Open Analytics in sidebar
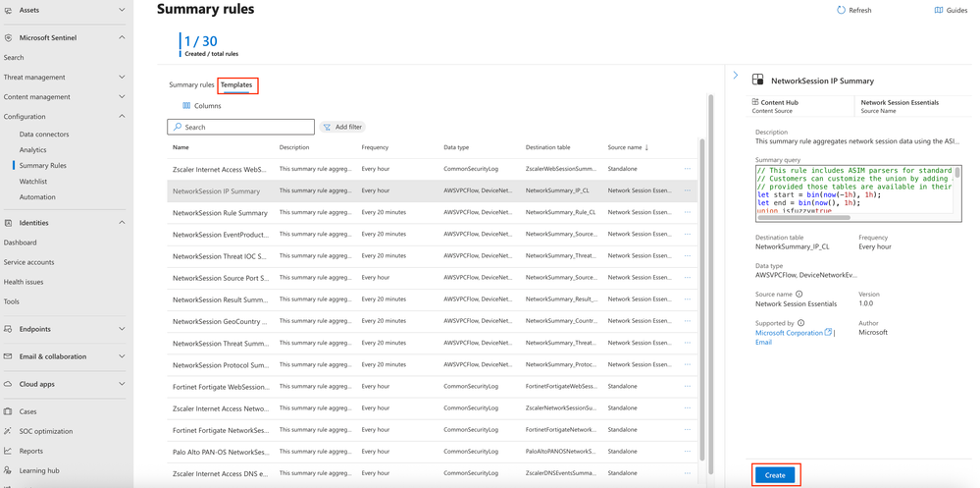Screen dimensions: 980x488 [x=32, y=149]
